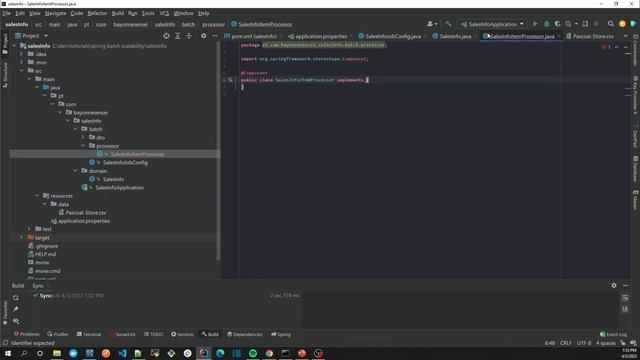Click the Project panel vertical scrollbar
640x360 pixels.
click(x=218, y=151)
